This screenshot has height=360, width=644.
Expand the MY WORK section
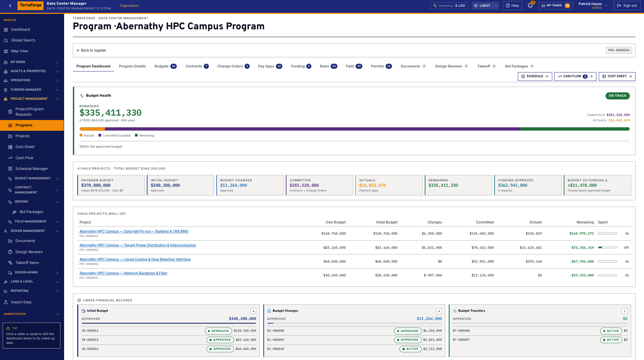[x=32, y=62]
